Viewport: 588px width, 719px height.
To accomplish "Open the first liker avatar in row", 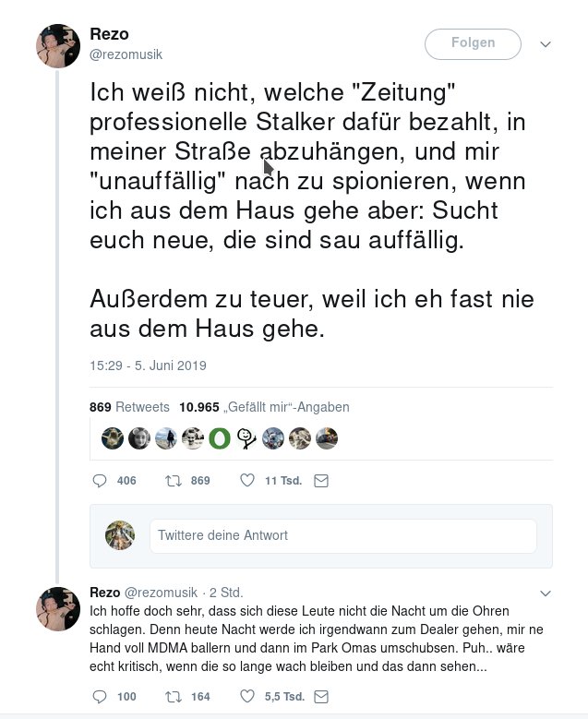I will pos(113,438).
